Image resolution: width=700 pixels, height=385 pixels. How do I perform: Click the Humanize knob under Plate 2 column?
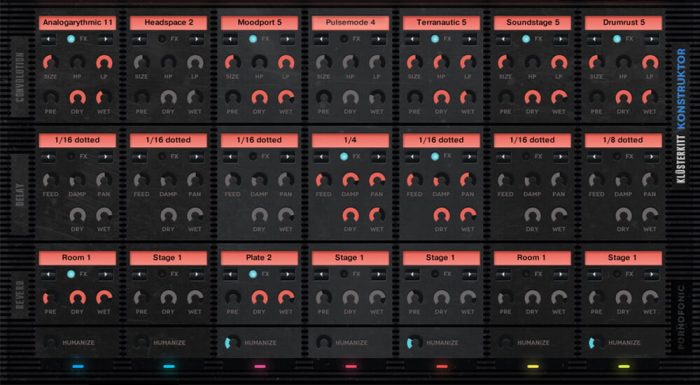[x=232, y=343]
